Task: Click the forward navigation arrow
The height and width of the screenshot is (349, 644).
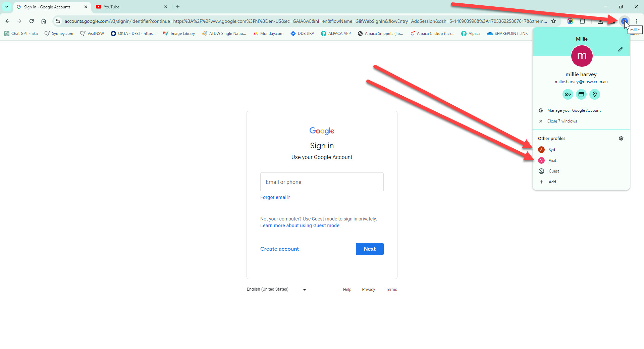Action: (x=19, y=21)
